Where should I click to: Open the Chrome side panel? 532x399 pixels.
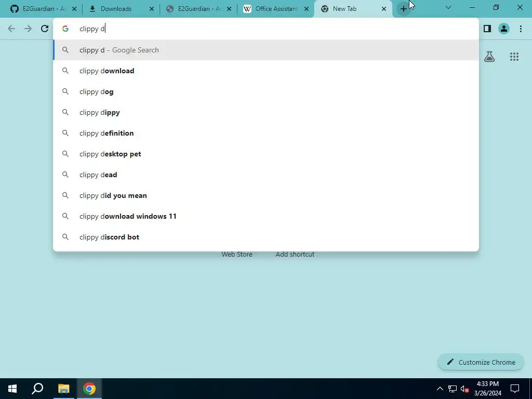[487, 29]
